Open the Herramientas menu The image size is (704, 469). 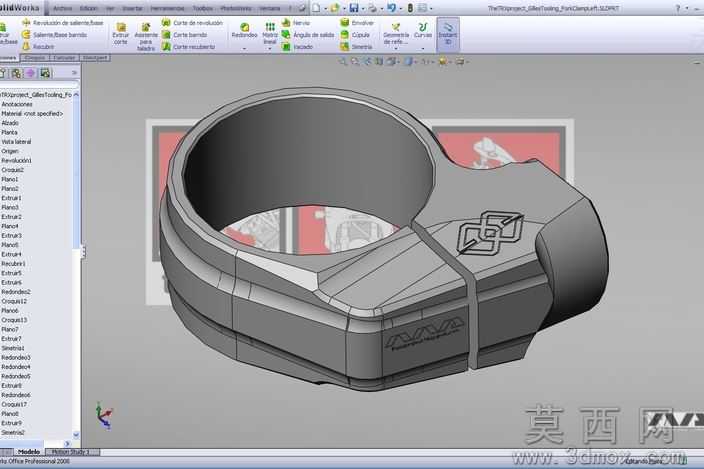click(x=167, y=9)
